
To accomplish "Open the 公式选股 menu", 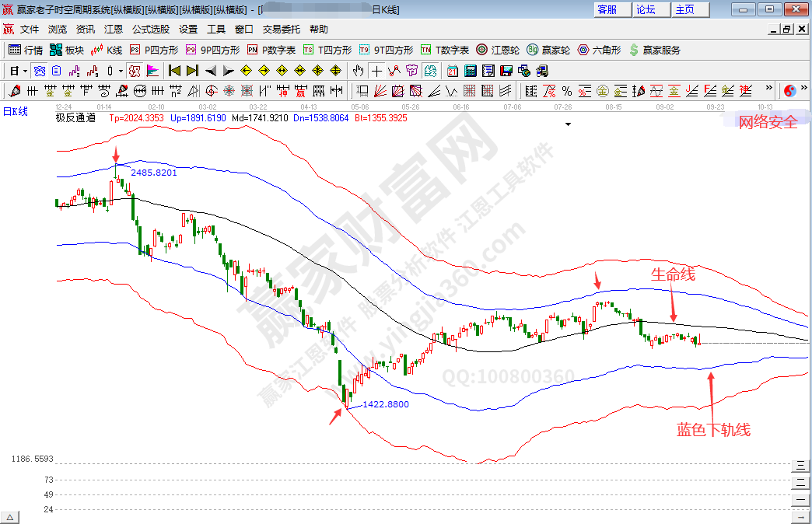I will (150, 29).
